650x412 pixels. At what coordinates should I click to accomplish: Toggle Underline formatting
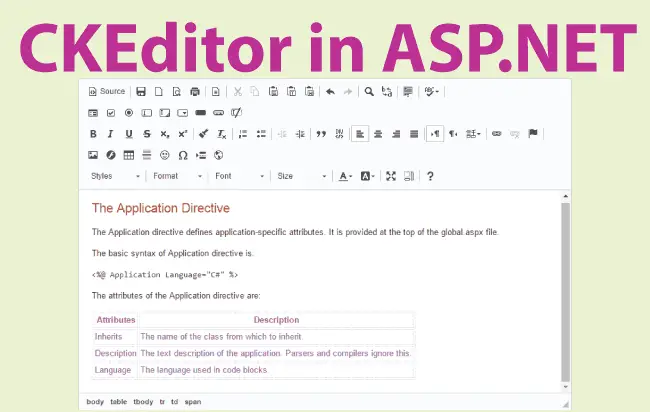tap(129, 134)
